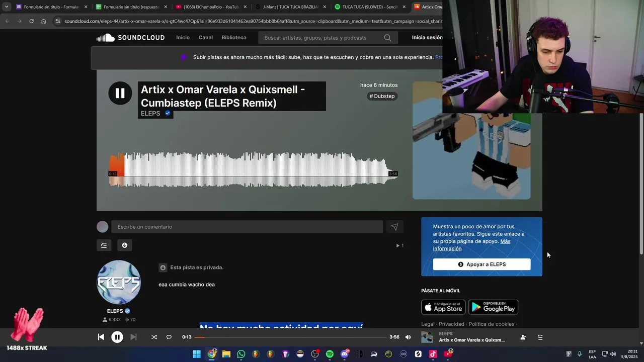Open the ELEPS name below the avatar
644x362 pixels.
pos(115,311)
